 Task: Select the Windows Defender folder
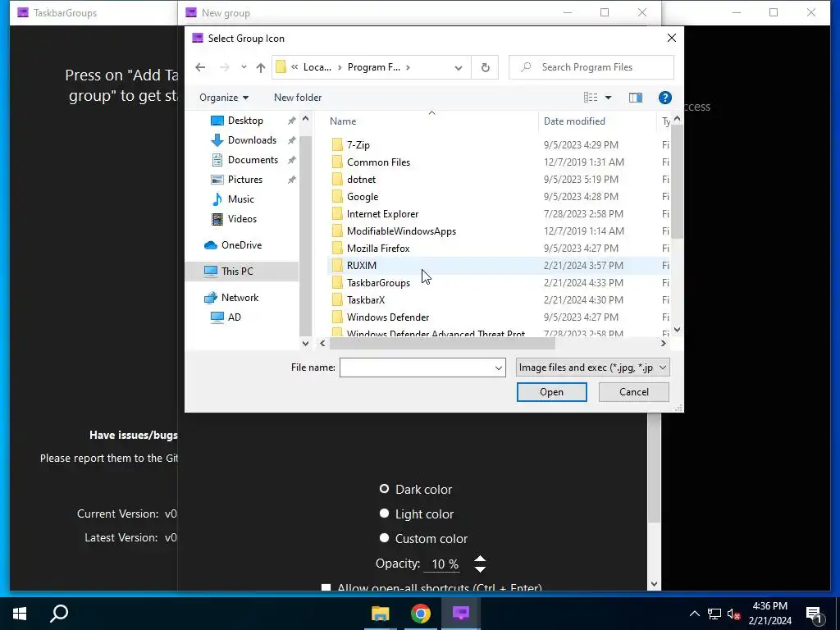[x=388, y=317]
